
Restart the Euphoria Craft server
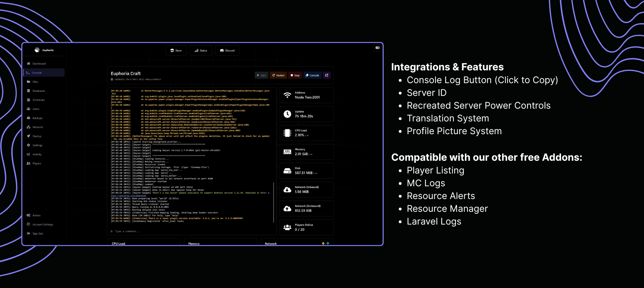coord(278,75)
